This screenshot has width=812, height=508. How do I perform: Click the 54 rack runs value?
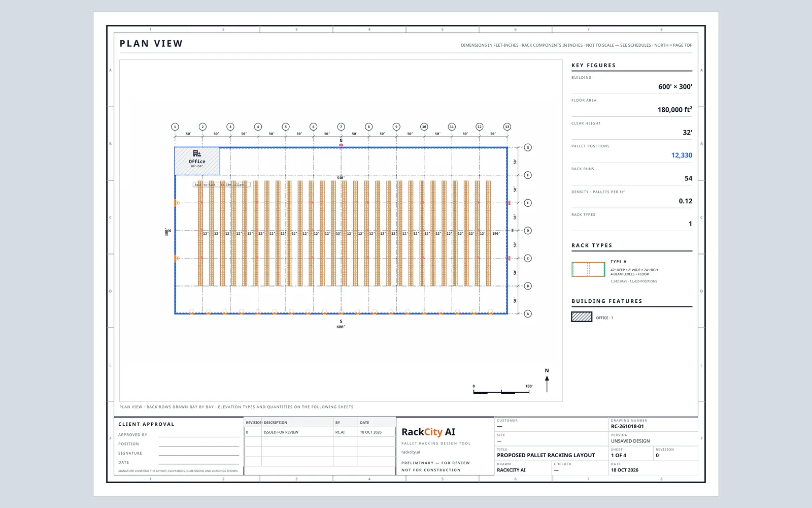(688, 178)
